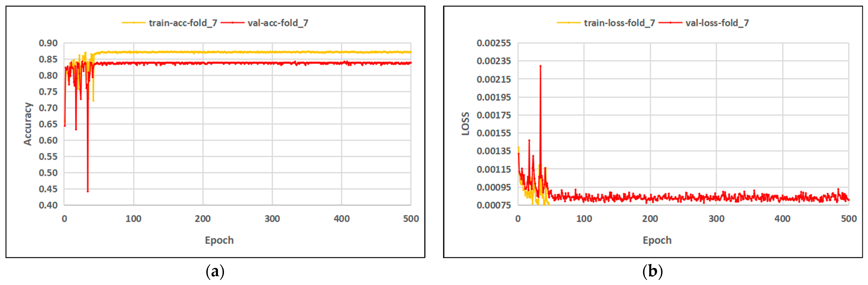868x285 pixels.
Task: Click the 0.40 tick on accuracy axis
Action: (x=48, y=205)
